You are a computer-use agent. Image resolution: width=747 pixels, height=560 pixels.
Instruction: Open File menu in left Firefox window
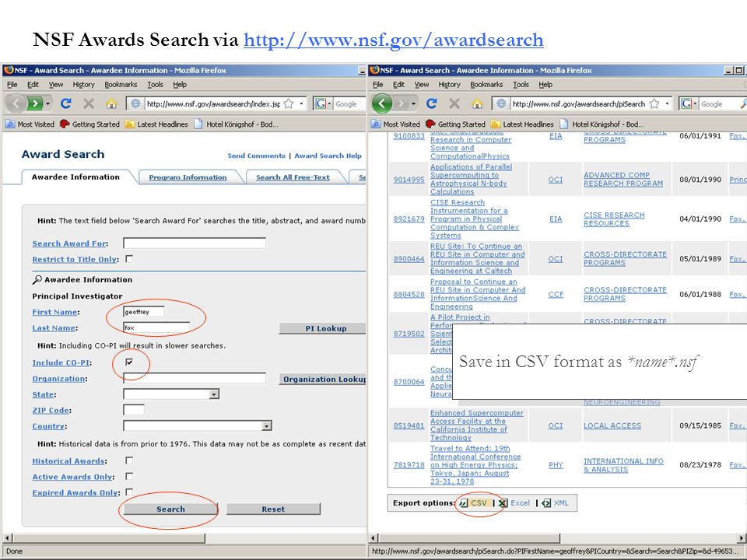click(x=12, y=84)
